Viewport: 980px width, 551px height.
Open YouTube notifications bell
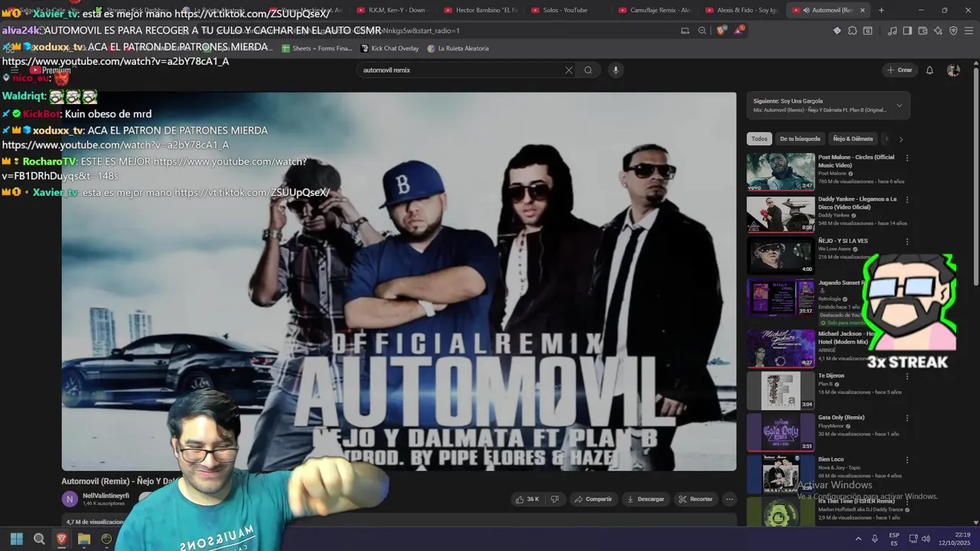coord(929,70)
